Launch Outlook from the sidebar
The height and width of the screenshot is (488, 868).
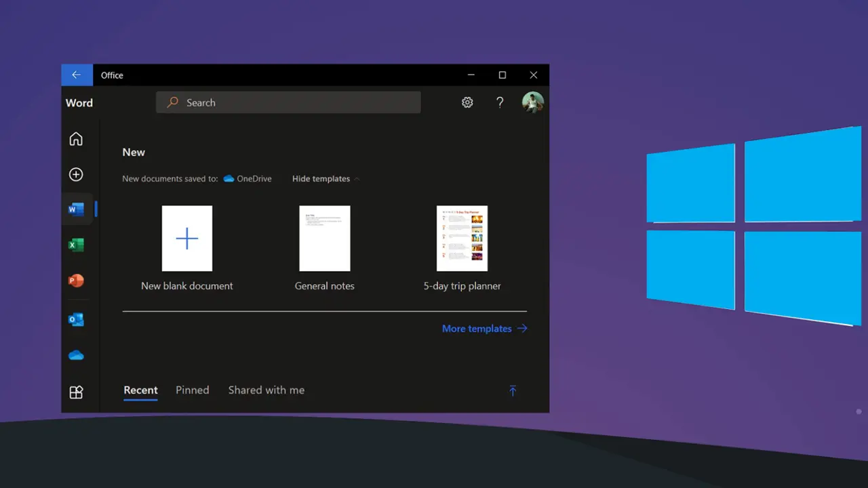(x=76, y=319)
